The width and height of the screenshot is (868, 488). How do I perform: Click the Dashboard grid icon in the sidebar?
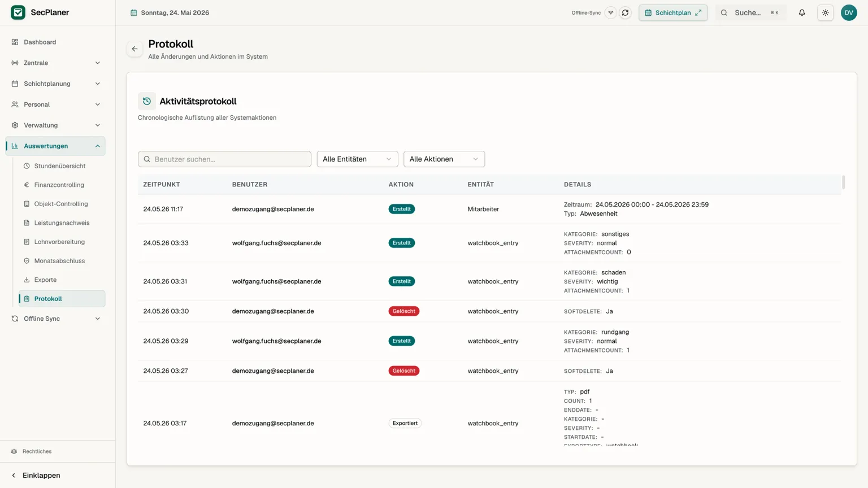15,42
